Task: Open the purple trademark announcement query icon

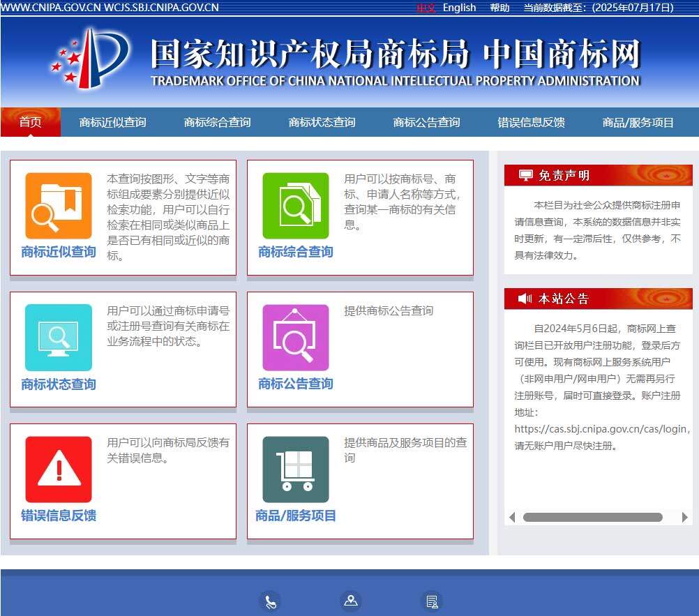Action: (x=295, y=338)
